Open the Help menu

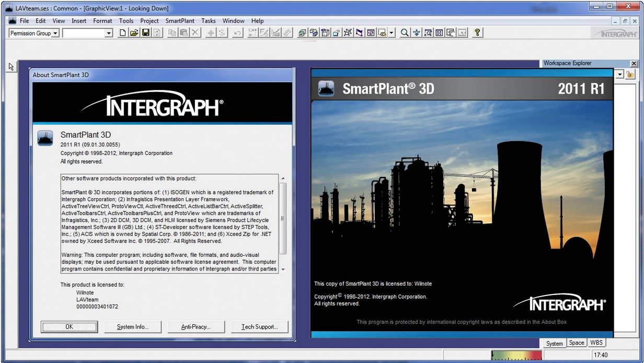257,21
